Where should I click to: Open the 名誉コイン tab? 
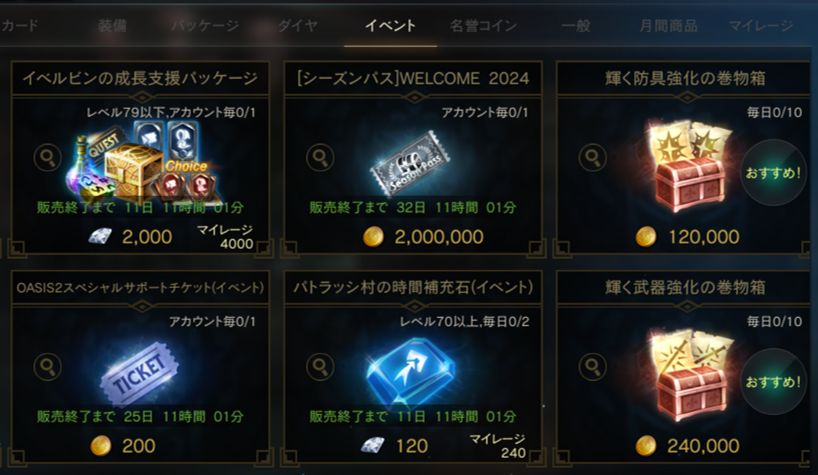pos(483,26)
